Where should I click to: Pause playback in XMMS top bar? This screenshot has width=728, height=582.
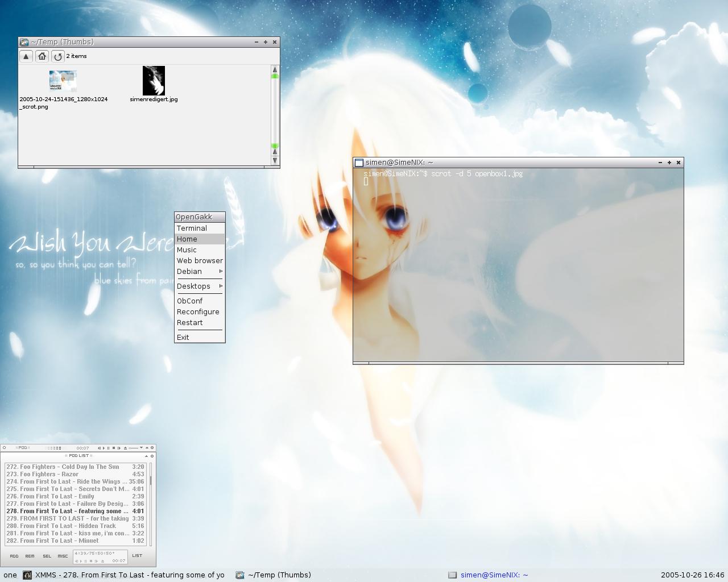click(108, 448)
